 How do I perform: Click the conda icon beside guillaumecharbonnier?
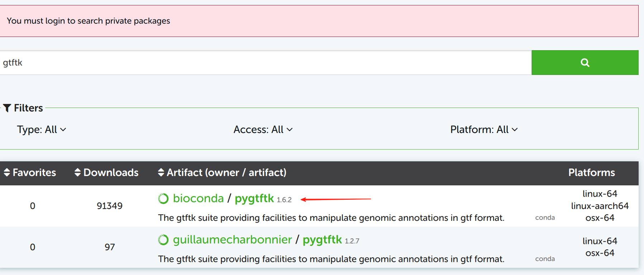tap(163, 240)
